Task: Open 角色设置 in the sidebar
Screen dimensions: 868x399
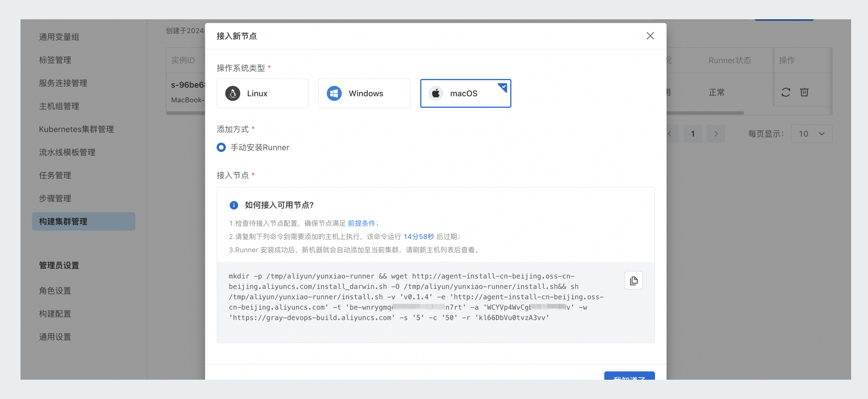Action: click(55, 291)
